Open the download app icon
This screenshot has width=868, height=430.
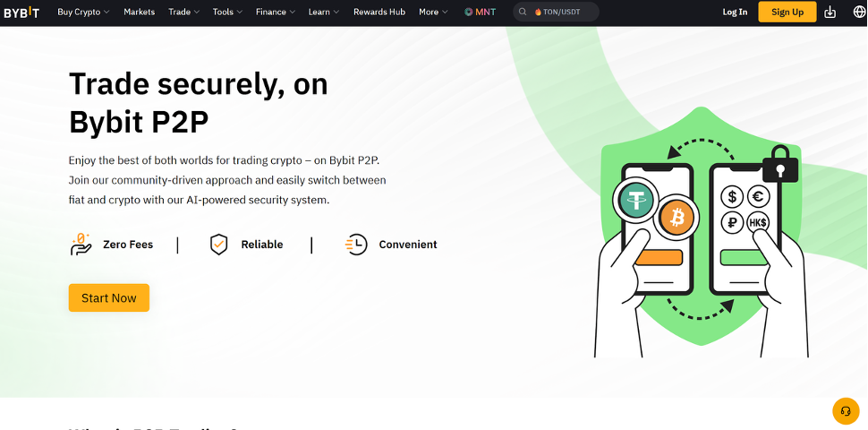coord(830,13)
